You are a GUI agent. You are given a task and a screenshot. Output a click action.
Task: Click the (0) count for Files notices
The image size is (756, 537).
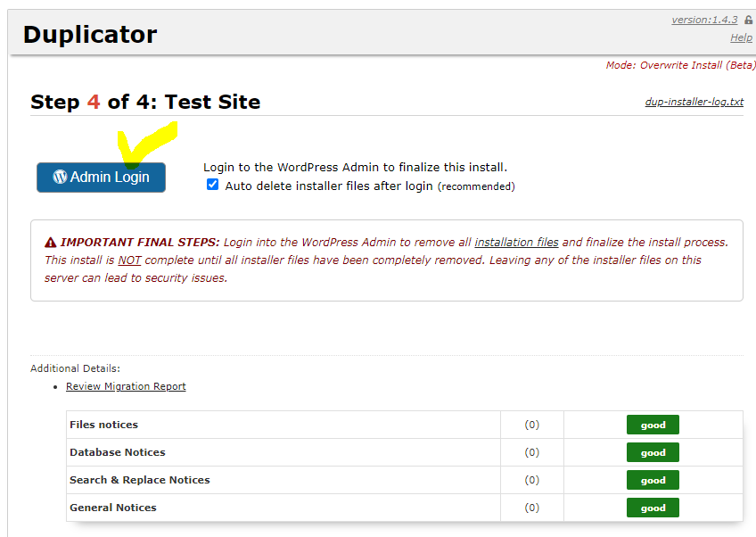[x=532, y=425]
